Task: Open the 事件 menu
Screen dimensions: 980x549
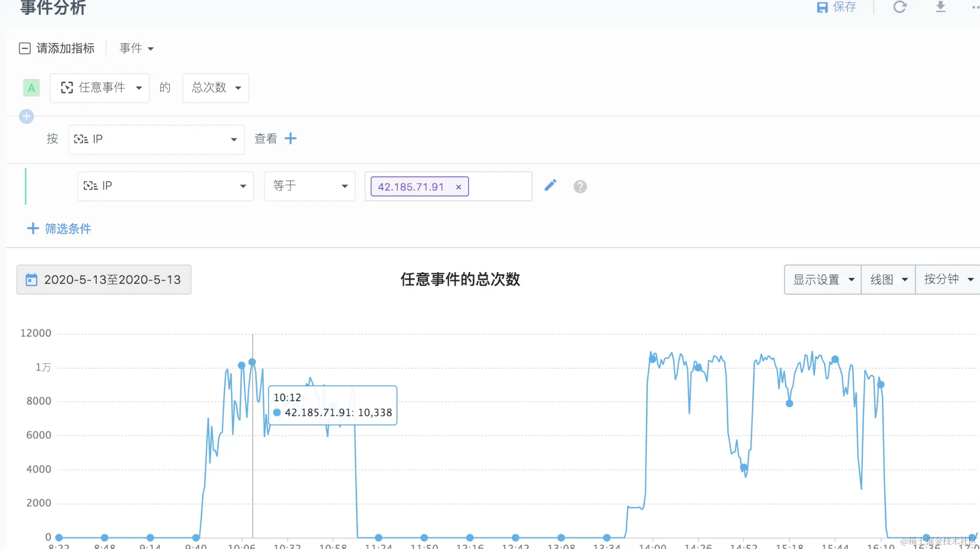Action: [x=136, y=48]
